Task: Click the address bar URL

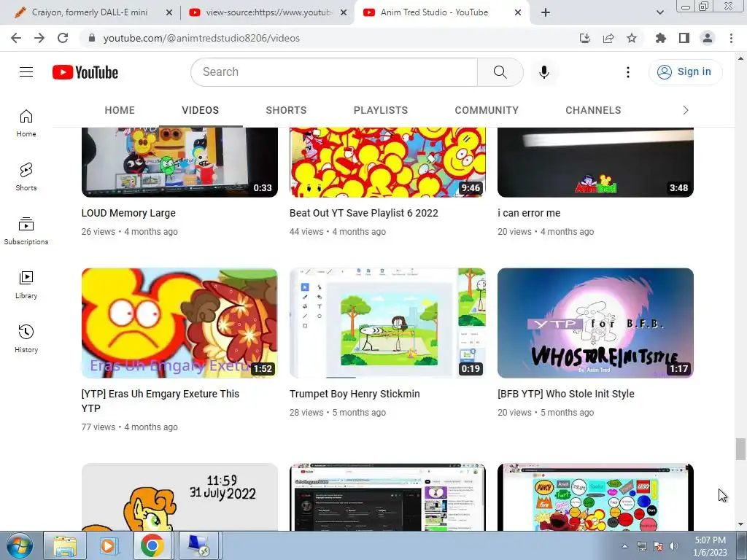Action: tap(201, 38)
